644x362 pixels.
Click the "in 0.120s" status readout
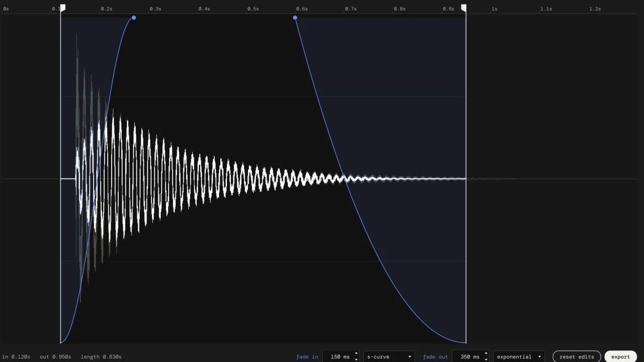[16, 357]
